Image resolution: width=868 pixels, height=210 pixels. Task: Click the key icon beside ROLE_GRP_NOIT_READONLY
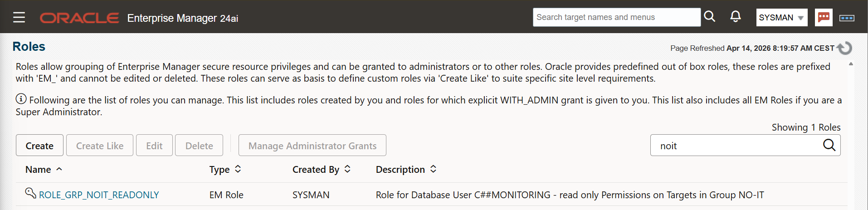pos(30,193)
